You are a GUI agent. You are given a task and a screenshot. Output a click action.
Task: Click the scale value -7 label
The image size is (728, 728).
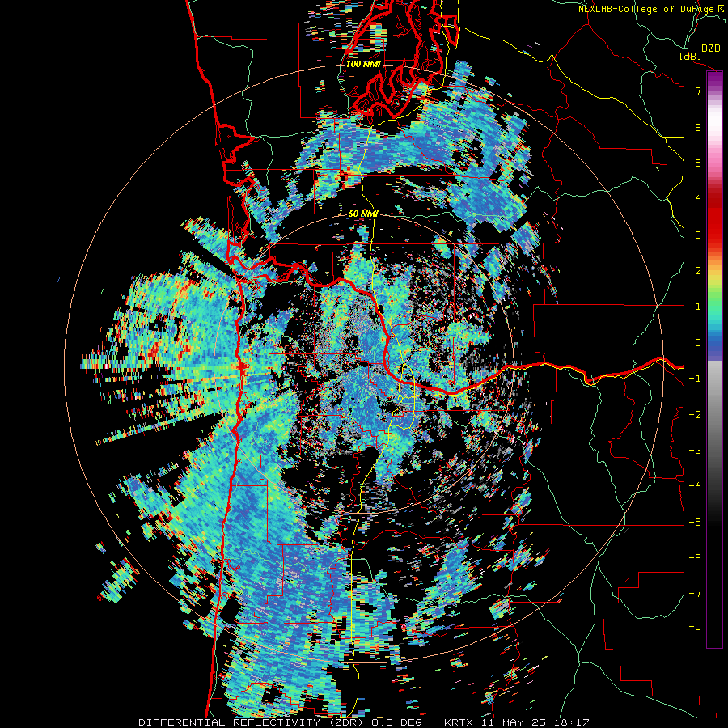tap(695, 594)
